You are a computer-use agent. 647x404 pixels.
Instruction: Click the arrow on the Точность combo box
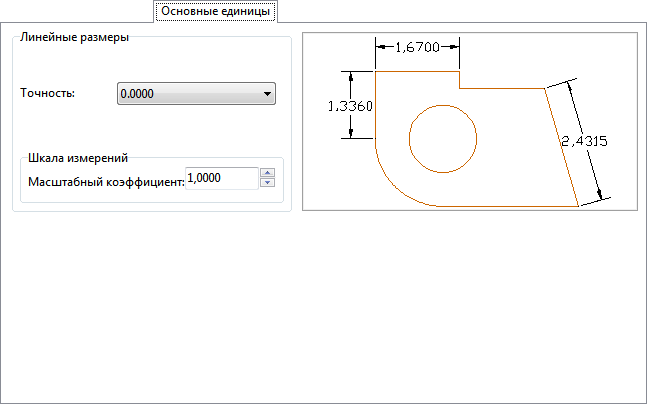tap(267, 94)
